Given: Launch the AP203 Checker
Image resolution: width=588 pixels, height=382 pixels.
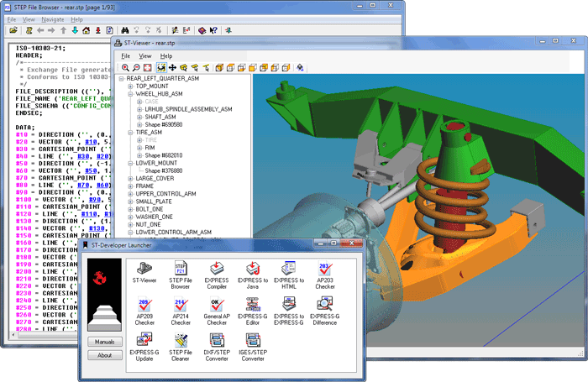Looking at the screenshot, I should 325,275.
